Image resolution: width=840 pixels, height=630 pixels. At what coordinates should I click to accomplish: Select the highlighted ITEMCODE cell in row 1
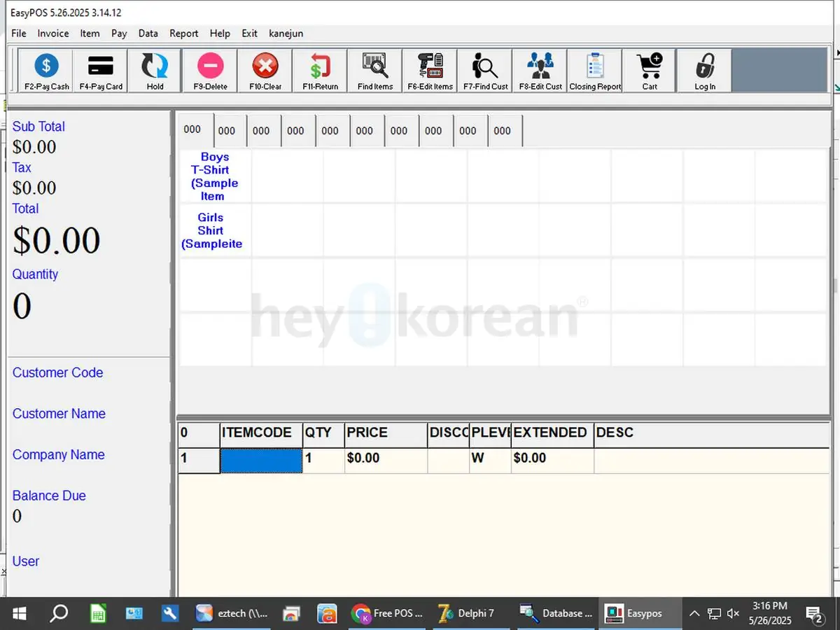(261, 459)
